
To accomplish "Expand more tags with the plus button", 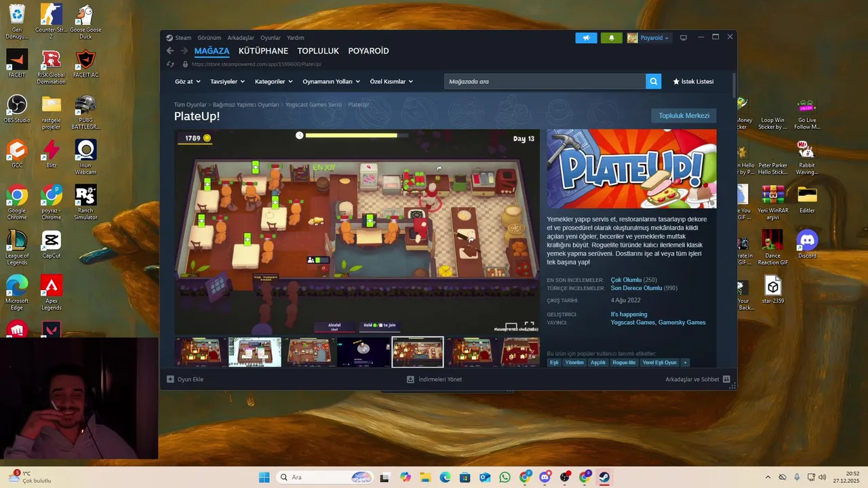I will click(x=685, y=363).
